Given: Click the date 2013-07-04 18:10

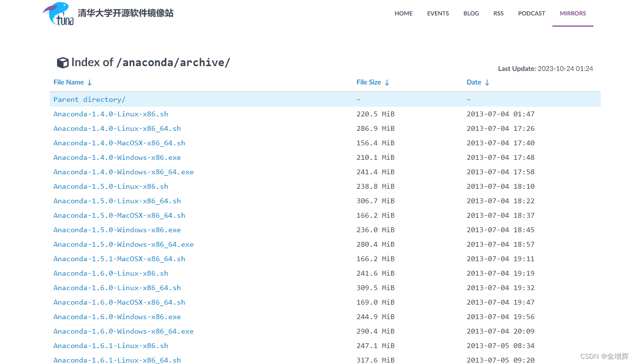Looking at the screenshot, I should point(501,186).
